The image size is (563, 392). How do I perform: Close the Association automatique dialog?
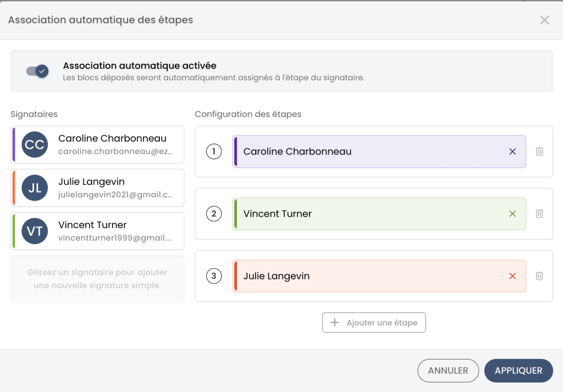[544, 20]
